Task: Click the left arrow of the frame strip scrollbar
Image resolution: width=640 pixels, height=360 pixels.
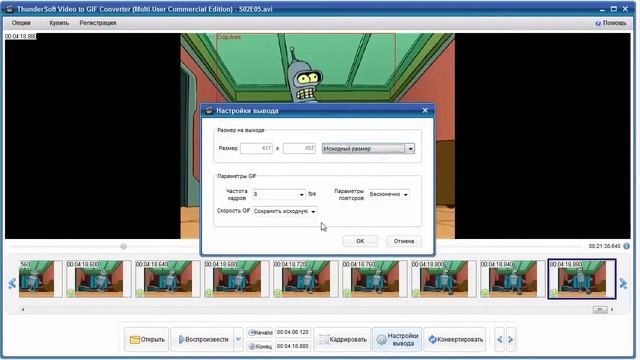Action: tap(23, 310)
